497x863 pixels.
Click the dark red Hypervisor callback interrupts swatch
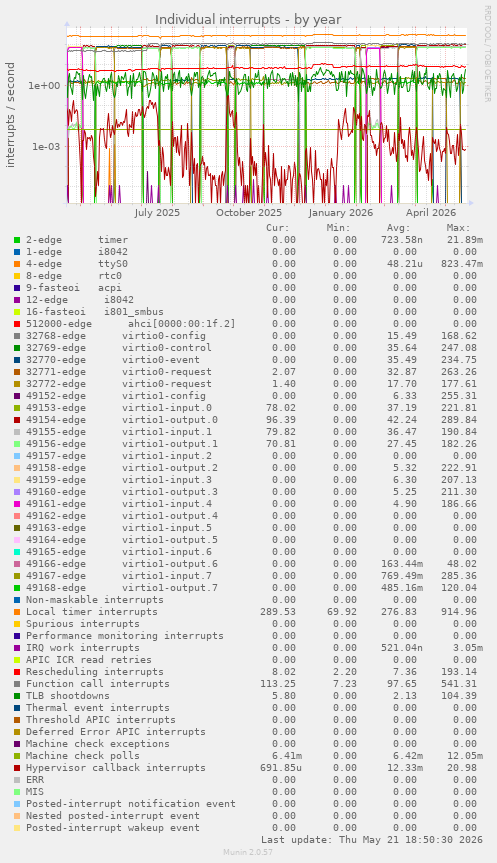point(17,768)
